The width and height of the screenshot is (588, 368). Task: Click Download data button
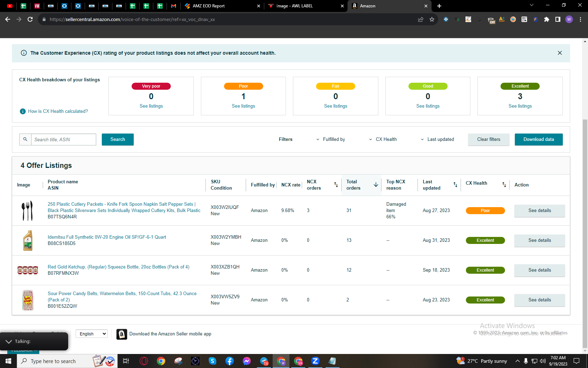pos(539,139)
